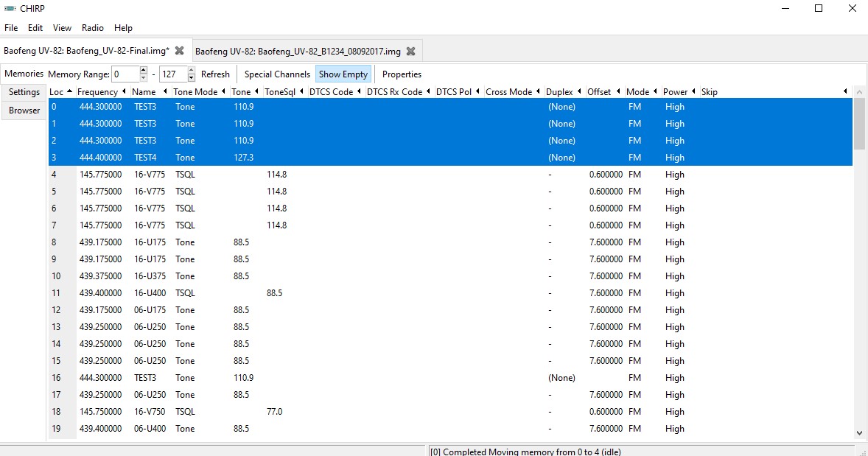This screenshot has height=456, width=868.
Task: Click the Tone column header
Action: pyautogui.click(x=245, y=92)
